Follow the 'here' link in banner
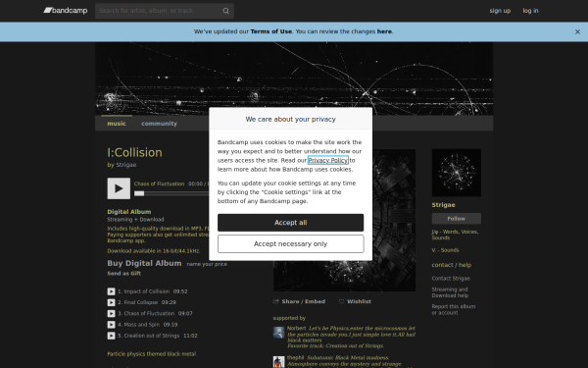 [x=384, y=31]
